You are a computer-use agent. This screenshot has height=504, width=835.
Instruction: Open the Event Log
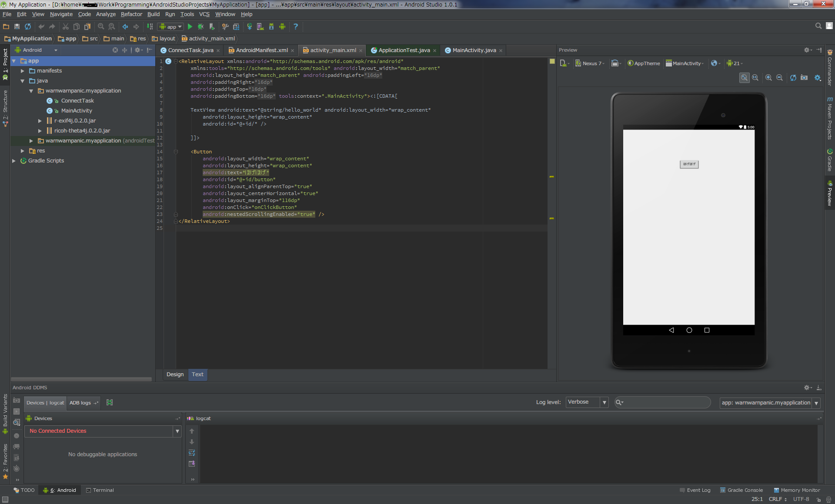[x=695, y=490]
